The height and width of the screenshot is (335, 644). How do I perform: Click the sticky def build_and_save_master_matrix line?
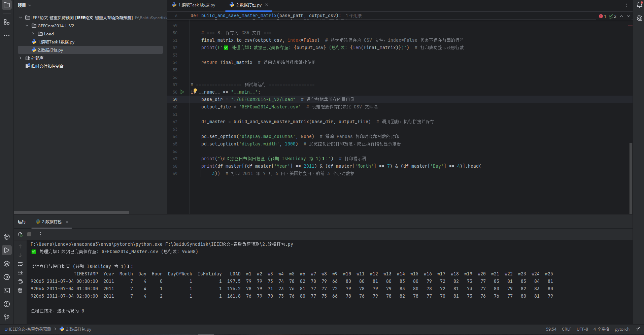[266, 16]
